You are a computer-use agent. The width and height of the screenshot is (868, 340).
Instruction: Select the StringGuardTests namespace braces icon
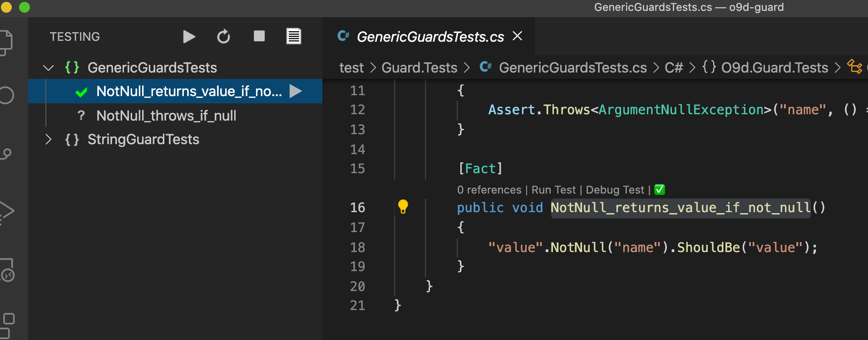click(x=72, y=139)
